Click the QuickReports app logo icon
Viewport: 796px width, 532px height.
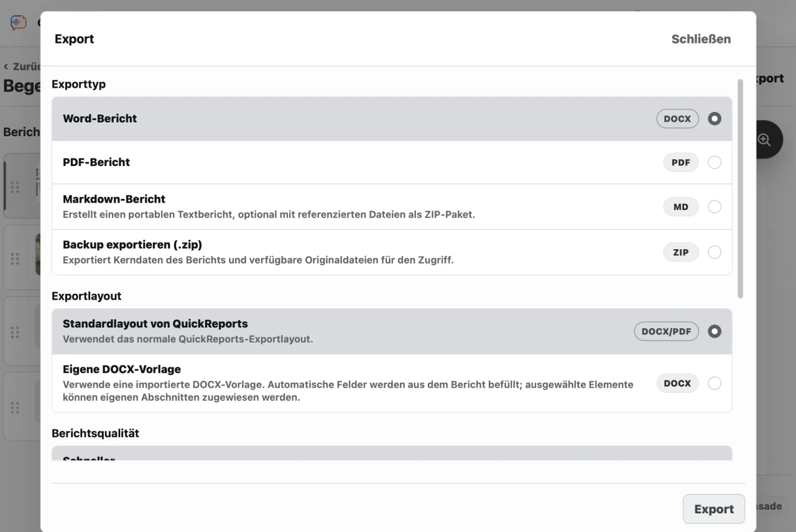(x=19, y=23)
